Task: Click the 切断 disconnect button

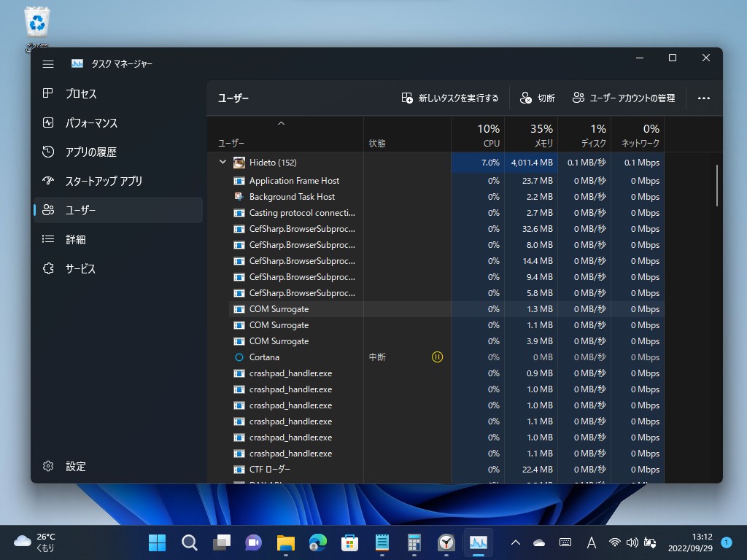Action: (538, 98)
